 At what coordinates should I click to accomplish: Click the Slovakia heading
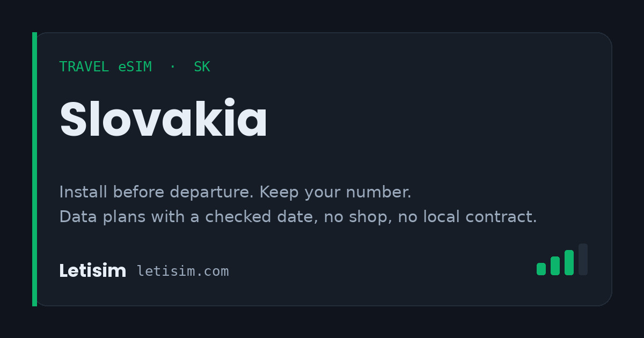tap(164, 119)
